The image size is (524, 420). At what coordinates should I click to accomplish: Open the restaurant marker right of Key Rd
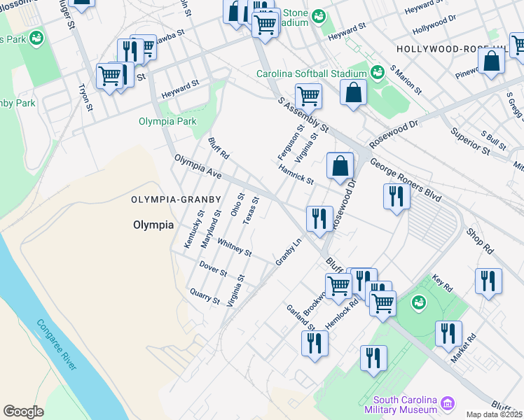pos(488,282)
